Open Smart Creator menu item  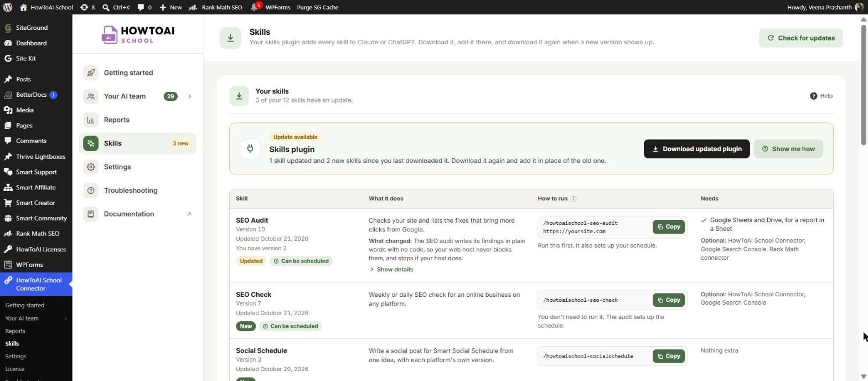pos(36,203)
